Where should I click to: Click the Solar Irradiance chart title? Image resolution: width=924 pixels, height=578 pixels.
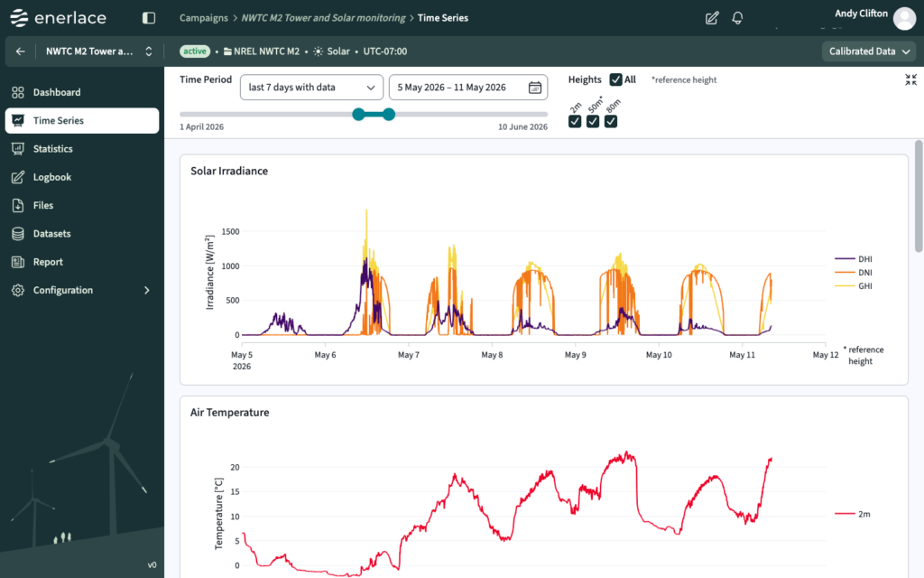click(229, 171)
